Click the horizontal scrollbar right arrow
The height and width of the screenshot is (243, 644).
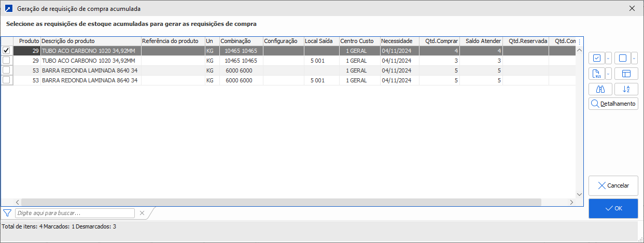click(572, 202)
